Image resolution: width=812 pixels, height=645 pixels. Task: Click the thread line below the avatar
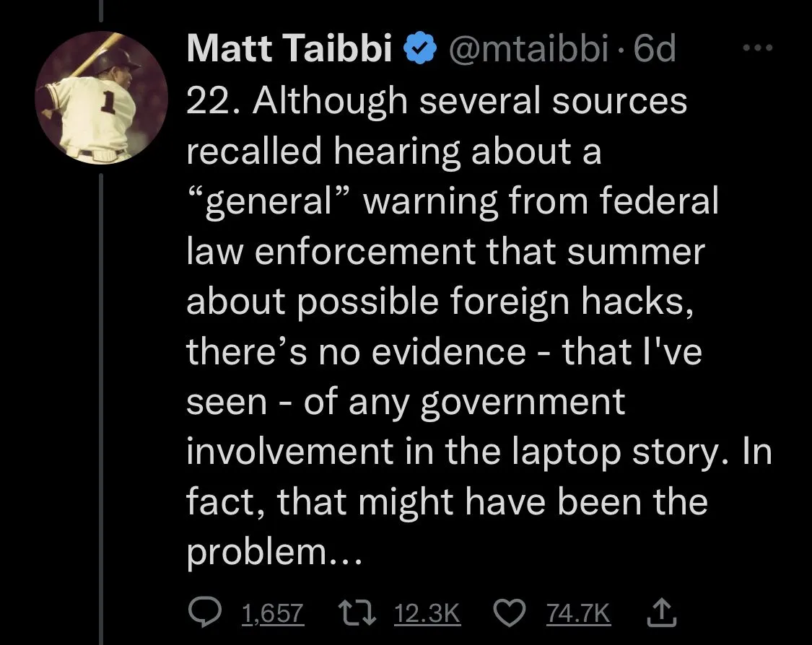100,404
